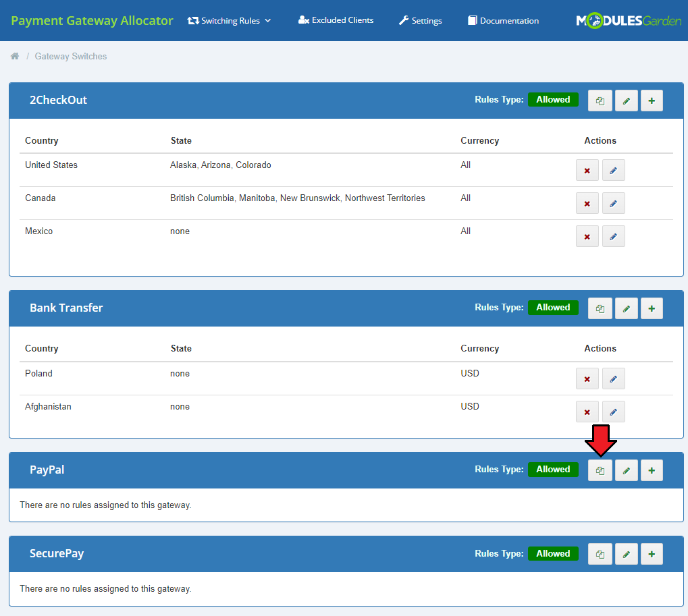Select the United States country cell
Image resolution: width=688 pixels, height=616 pixels.
pyautogui.click(x=51, y=165)
